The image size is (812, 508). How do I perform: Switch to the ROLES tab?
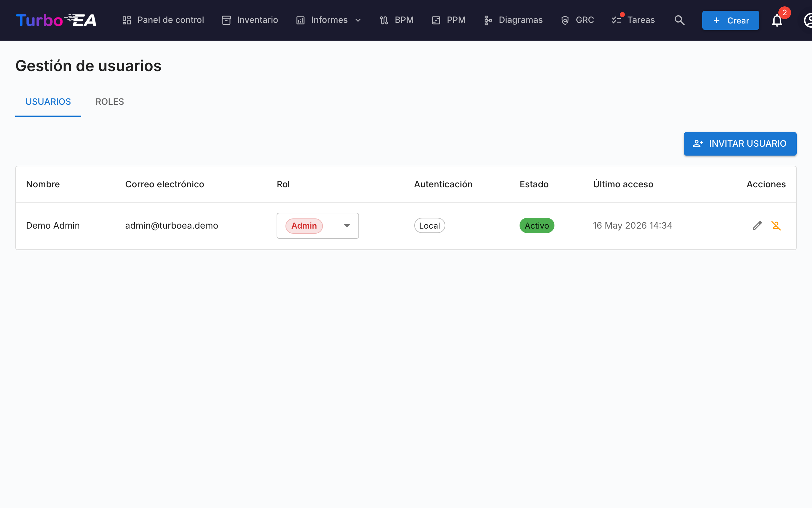click(110, 102)
